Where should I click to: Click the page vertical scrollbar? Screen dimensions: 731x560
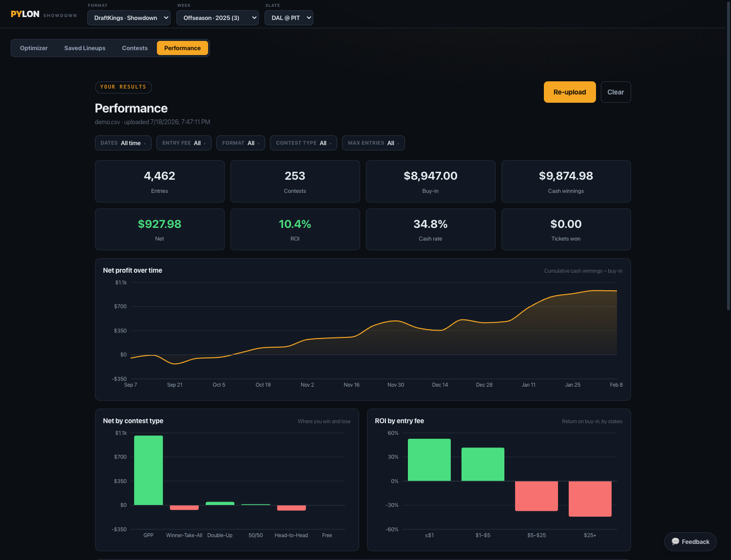(x=728, y=156)
